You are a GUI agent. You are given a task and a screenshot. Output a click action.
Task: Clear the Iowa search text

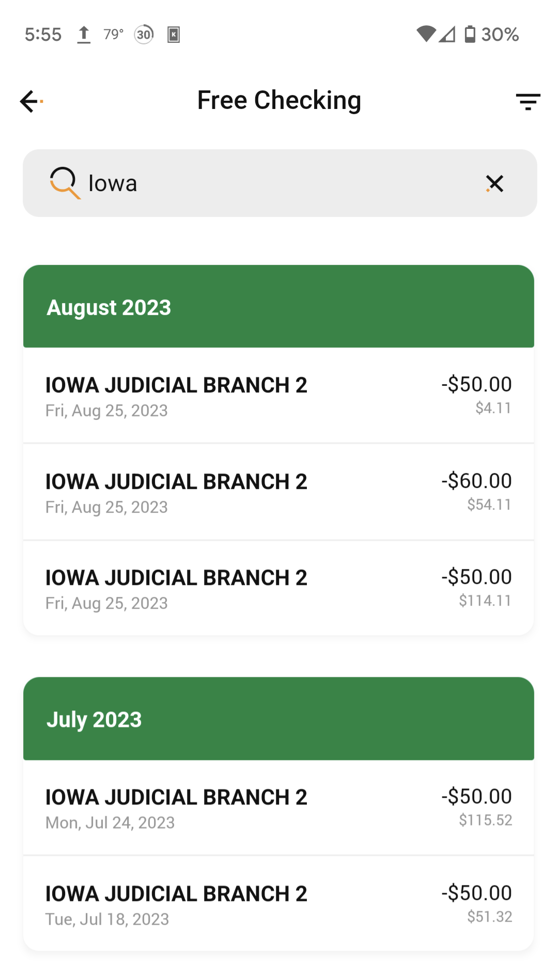coord(494,183)
